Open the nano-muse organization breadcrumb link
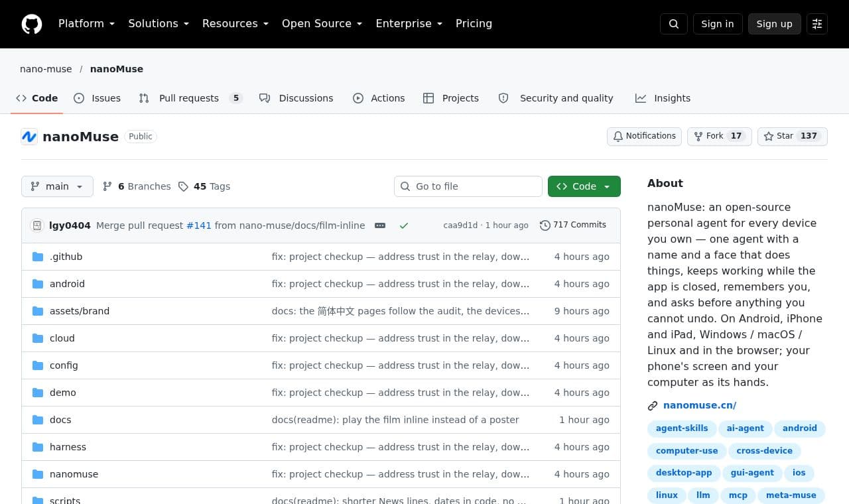Viewport: 849px width, 504px height. click(x=46, y=69)
